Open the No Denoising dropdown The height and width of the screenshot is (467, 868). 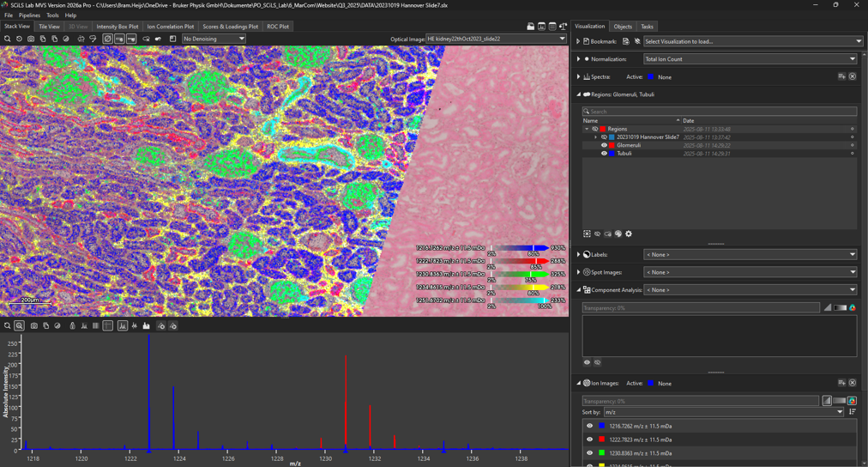214,39
